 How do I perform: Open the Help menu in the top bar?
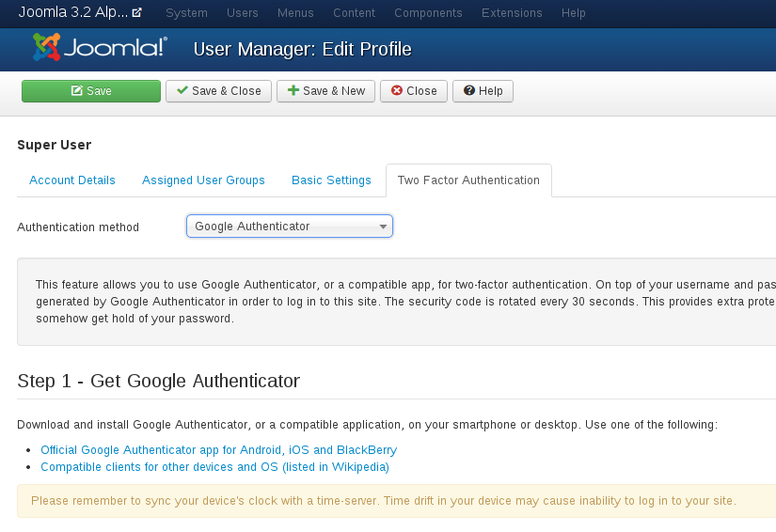coord(573,13)
